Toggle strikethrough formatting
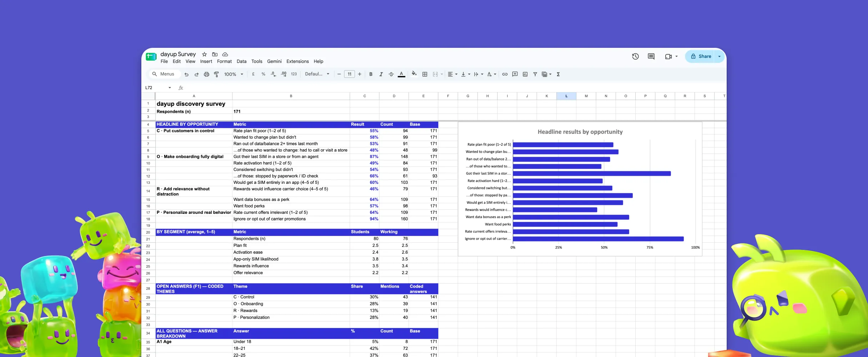This screenshot has height=357, width=868. (391, 74)
